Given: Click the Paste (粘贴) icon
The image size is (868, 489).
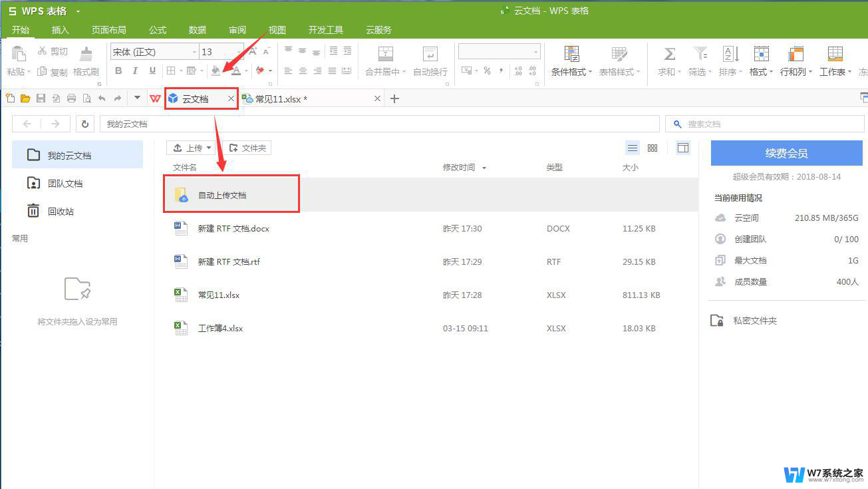Looking at the screenshot, I should pyautogui.click(x=19, y=54).
